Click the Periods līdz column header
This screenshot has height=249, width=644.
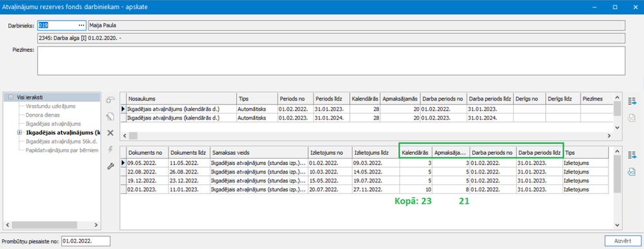tap(332, 99)
